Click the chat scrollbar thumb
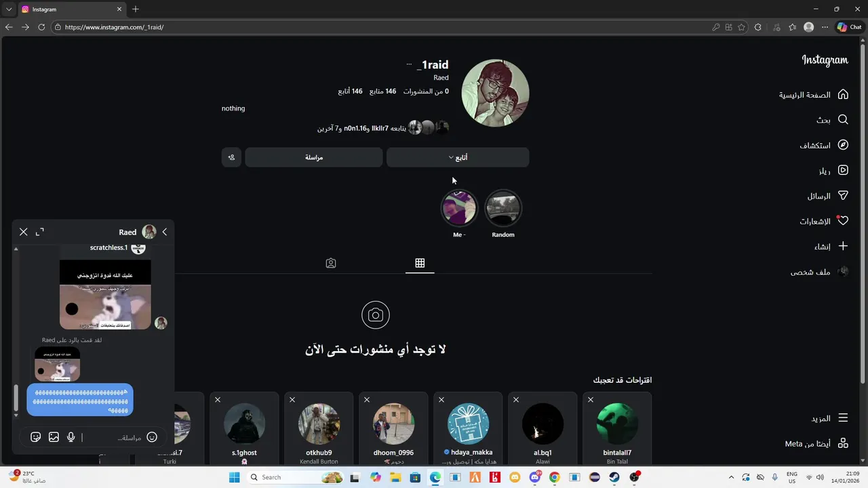Image resolution: width=868 pixels, height=488 pixels. point(16,398)
